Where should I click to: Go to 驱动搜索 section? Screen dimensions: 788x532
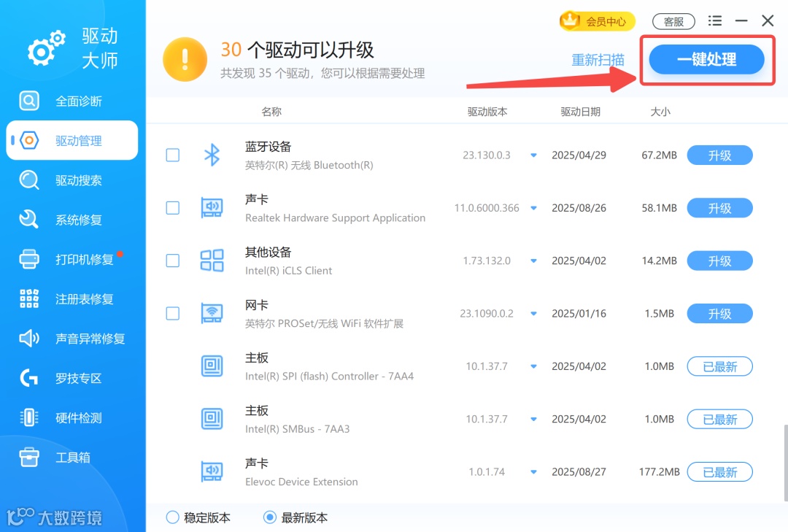pyautogui.click(x=72, y=180)
